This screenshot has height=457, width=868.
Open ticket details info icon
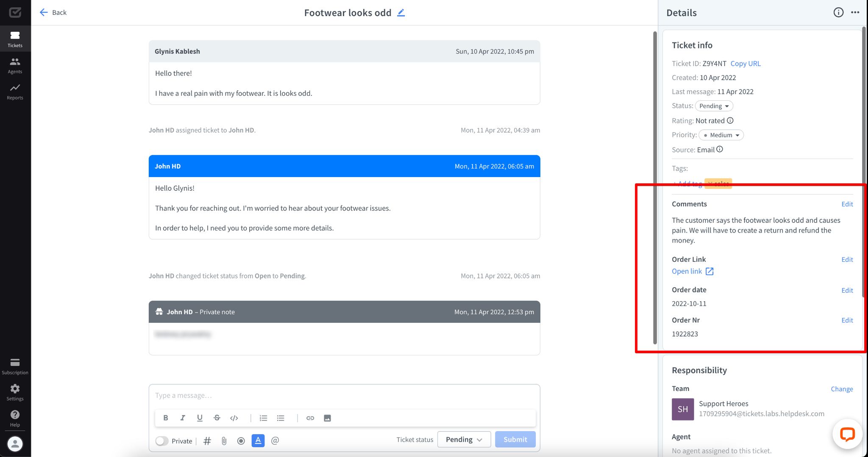point(838,12)
